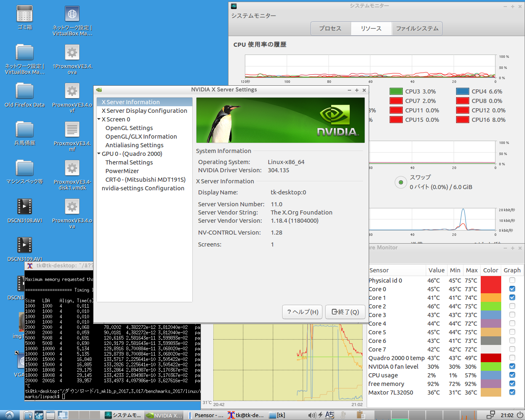
Task: Switch to the ファイルシステム tab
Action: click(417, 28)
